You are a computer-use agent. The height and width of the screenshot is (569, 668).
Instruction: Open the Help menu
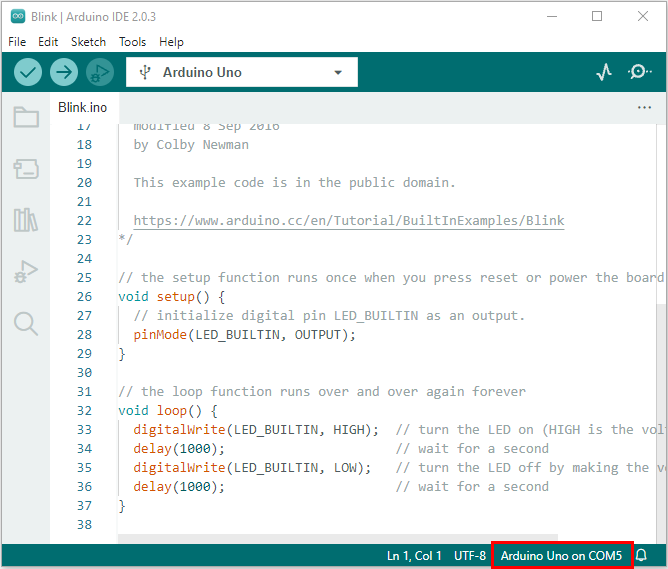171,42
